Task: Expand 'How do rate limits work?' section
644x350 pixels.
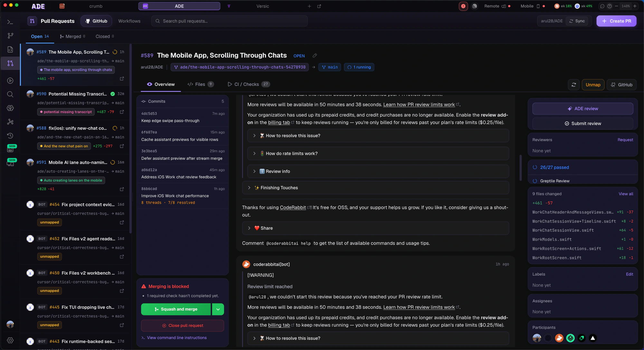Action: 378,153
